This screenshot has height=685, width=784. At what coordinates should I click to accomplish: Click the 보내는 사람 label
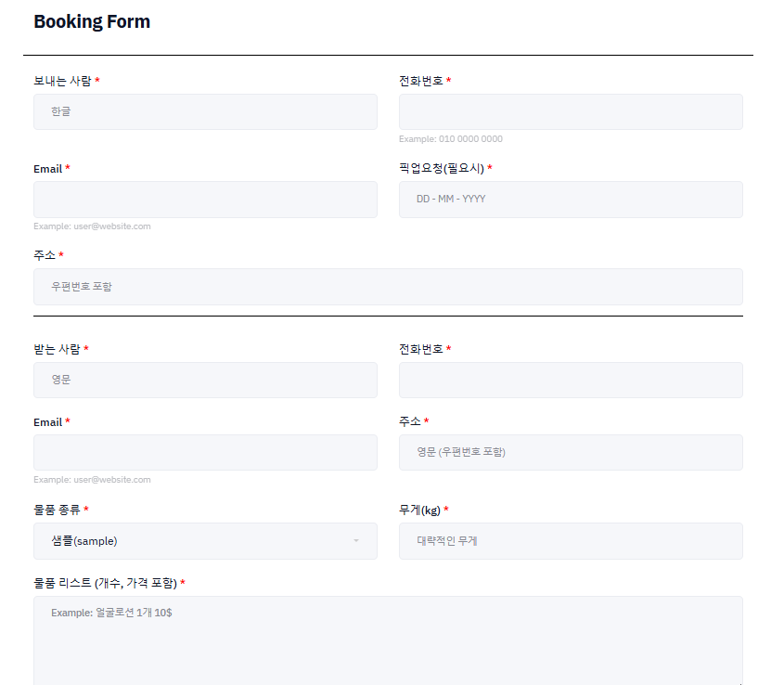[x=62, y=81]
